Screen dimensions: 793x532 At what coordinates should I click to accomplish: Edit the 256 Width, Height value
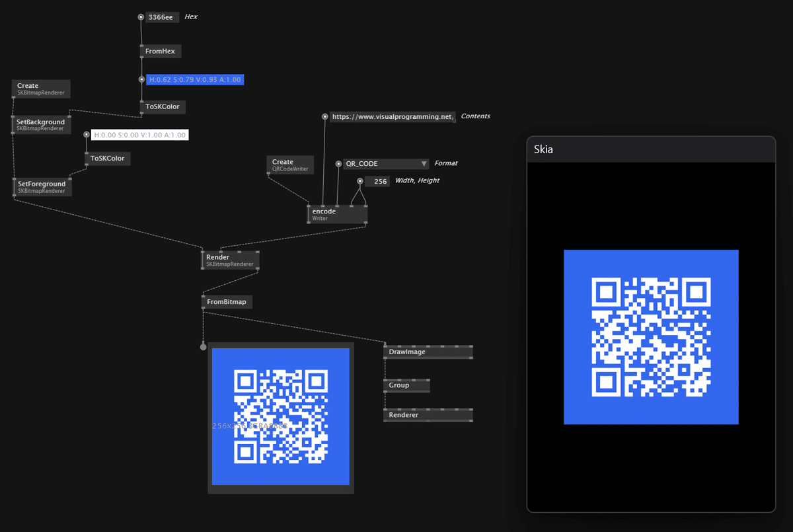[x=377, y=181]
